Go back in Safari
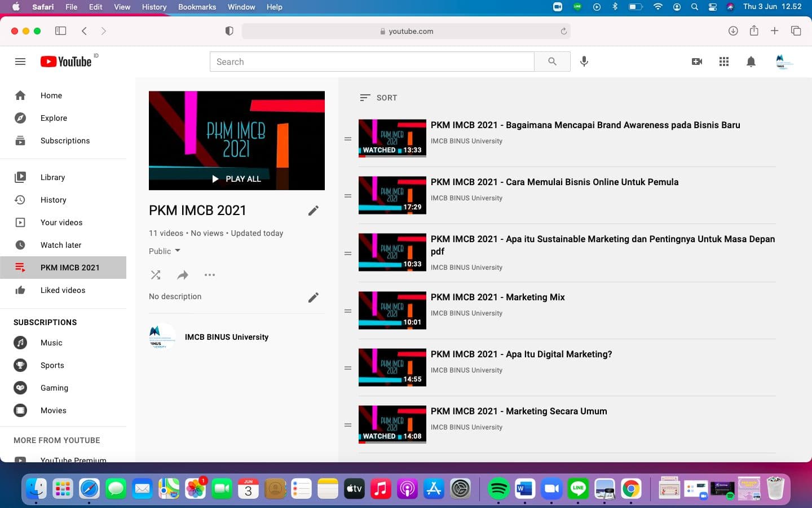The image size is (812, 508). 84,31
